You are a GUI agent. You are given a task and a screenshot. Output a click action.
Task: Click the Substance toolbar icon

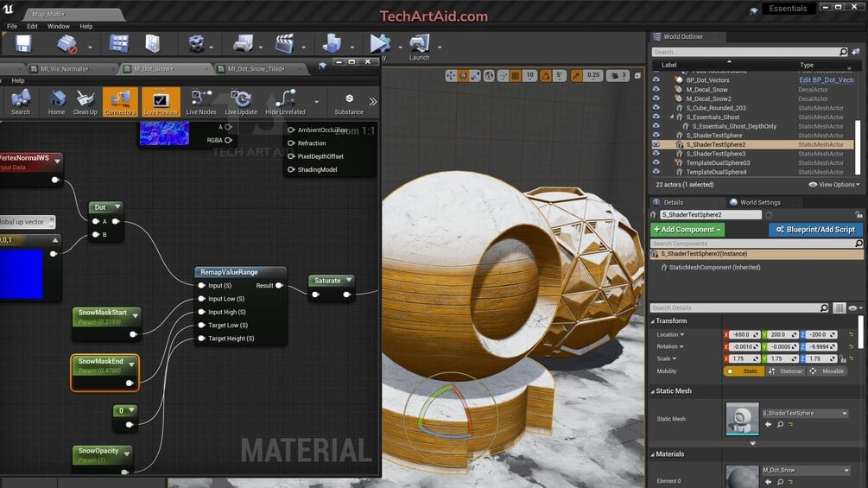click(x=349, y=103)
